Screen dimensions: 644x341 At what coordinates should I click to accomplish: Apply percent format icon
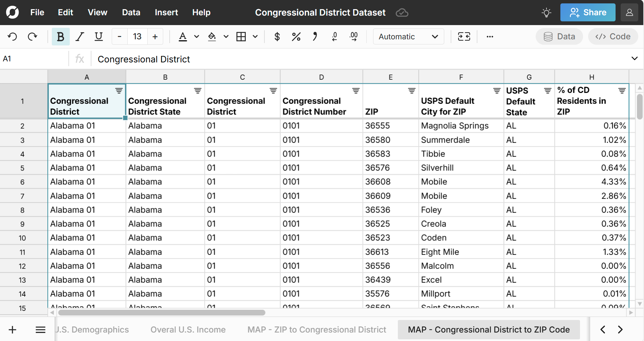point(296,37)
